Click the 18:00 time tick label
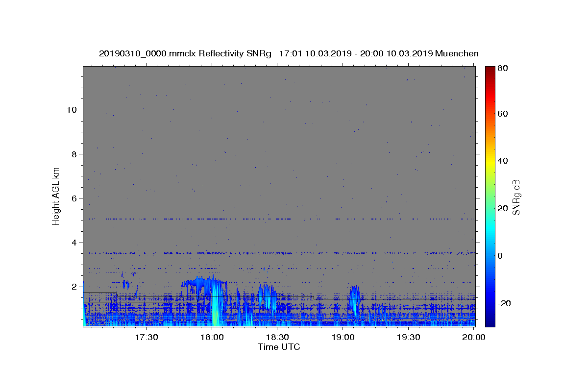The image size is (588, 392). 213,337
